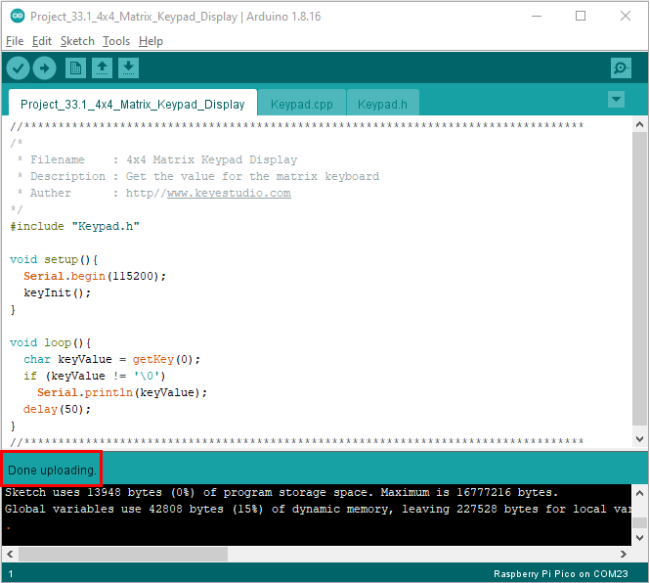Switch to the Keypad.cpp tab

pyautogui.click(x=301, y=104)
